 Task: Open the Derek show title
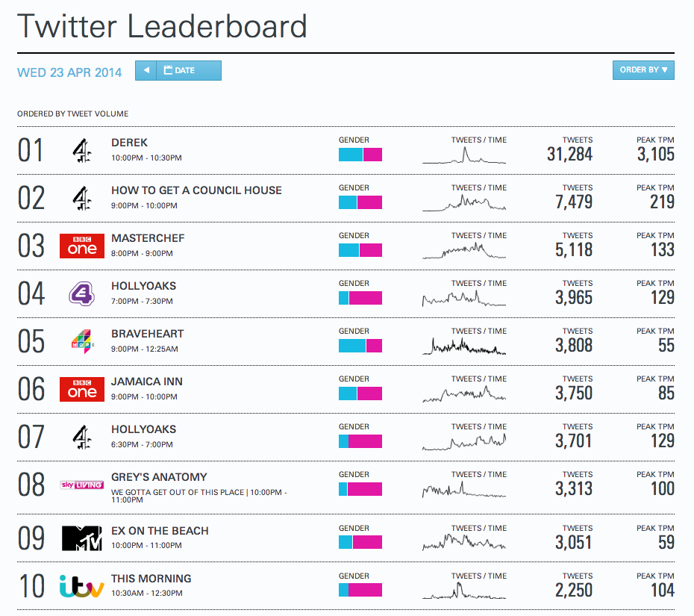(x=130, y=143)
